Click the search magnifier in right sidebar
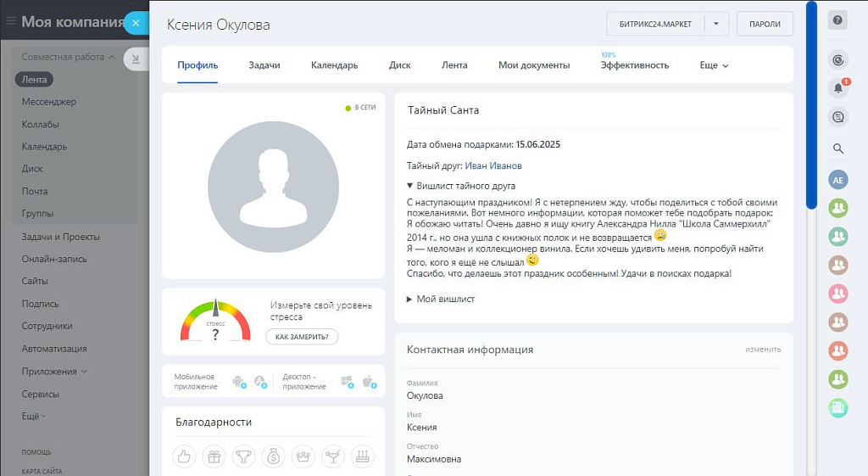This screenshot has width=868, height=476. tap(837, 148)
